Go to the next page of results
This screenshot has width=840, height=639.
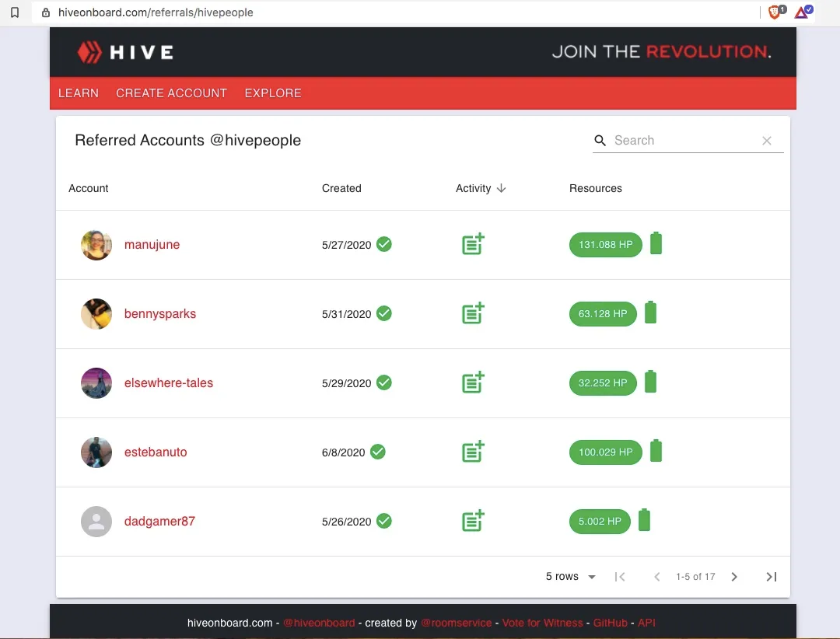(734, 577)
